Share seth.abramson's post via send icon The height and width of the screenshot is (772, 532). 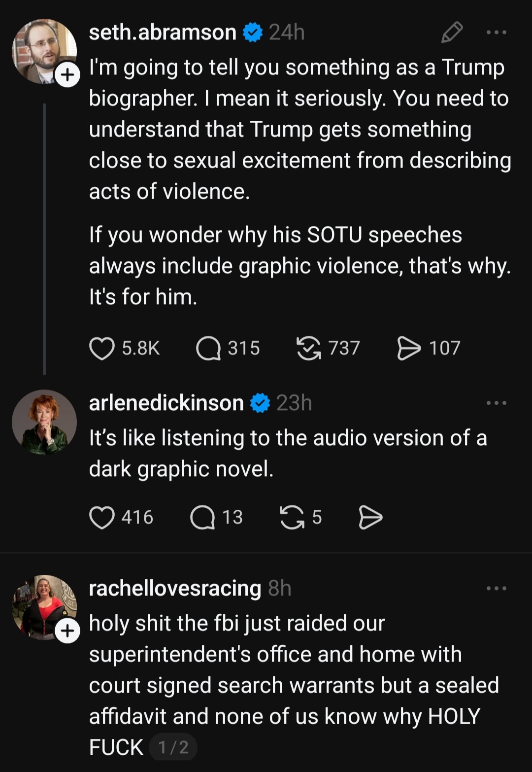pyautogui.click(x=409, y=348)
